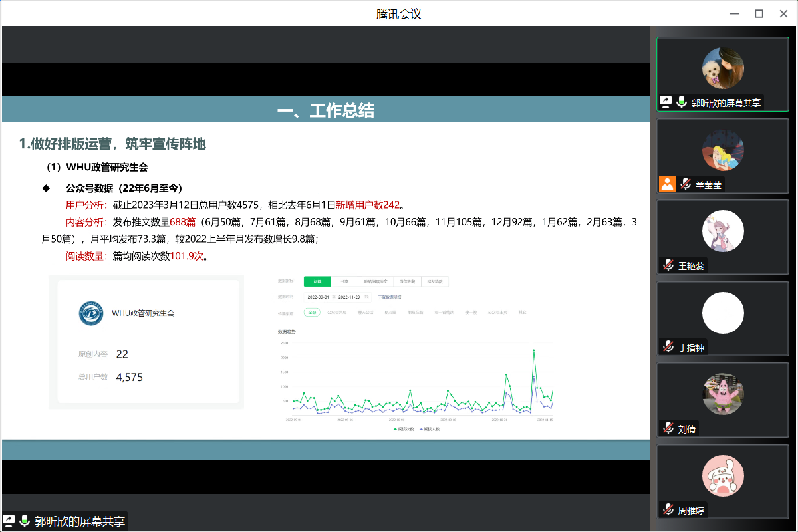This screenshot has width=798, height=532.
Task: Click muted microphone icon next to 王艳蕊
Action: click(668, 265)
